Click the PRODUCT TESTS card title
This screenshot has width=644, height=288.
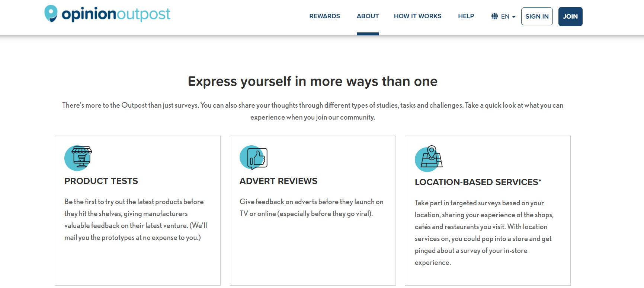101,181
